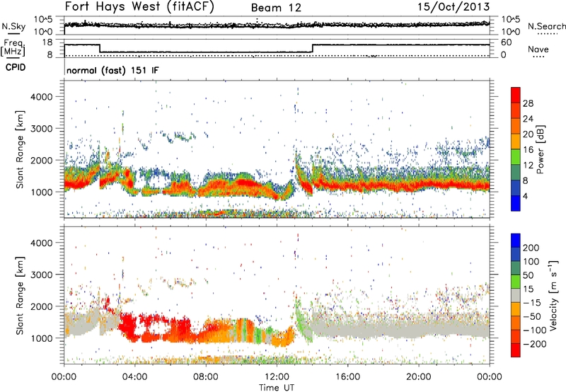
Task: Click the 'Beam 12' label
Action: coord(276,8)
